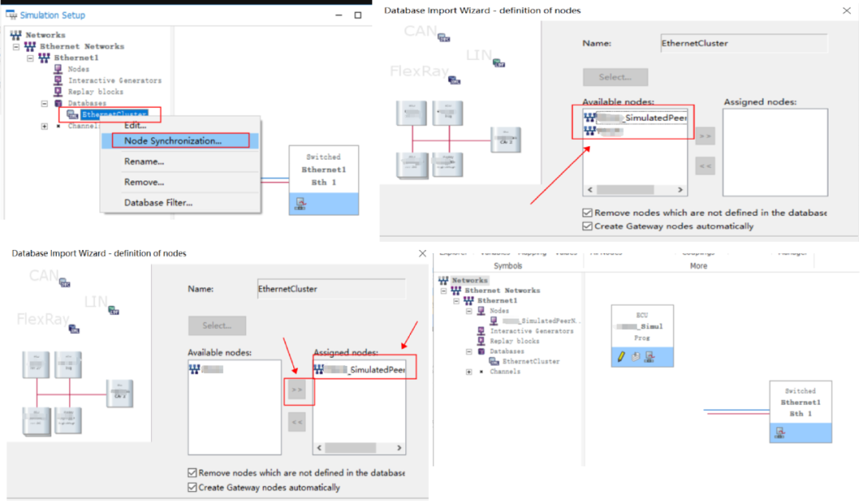Click the node configuration icon on ECU block
Image resolution: width=863 pixels, height=504 pixels.
[650, 356]
